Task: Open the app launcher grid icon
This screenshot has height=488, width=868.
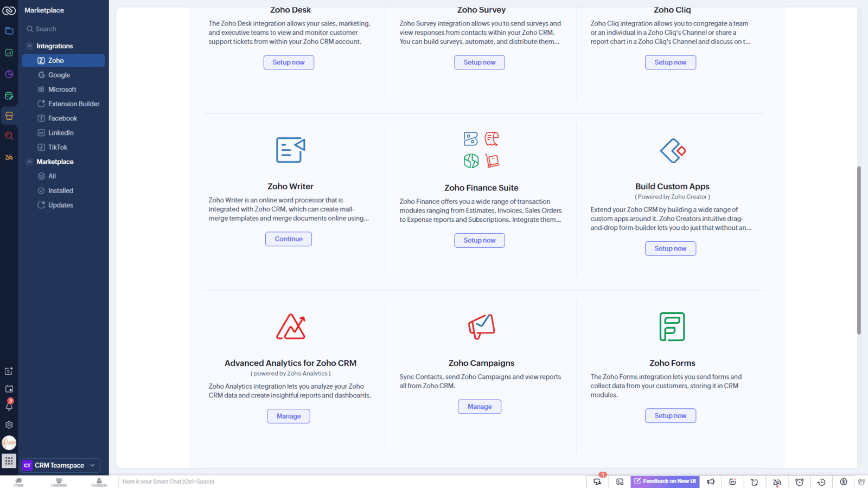Action: [9, 461]
